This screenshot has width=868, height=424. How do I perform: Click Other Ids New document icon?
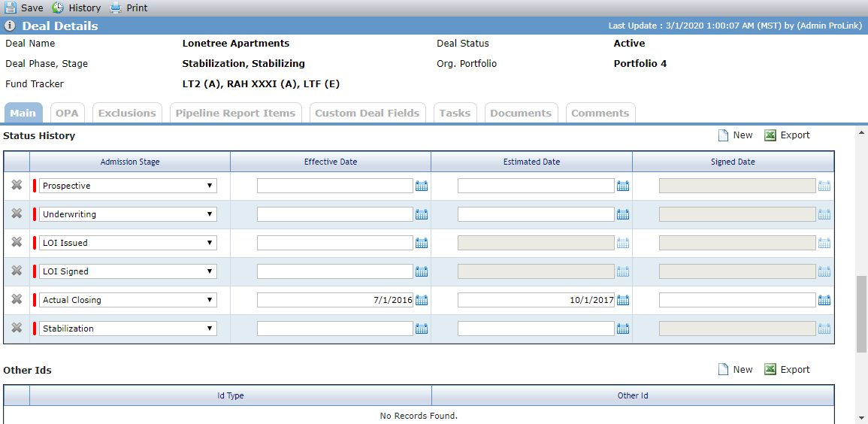tap(723, 369)
